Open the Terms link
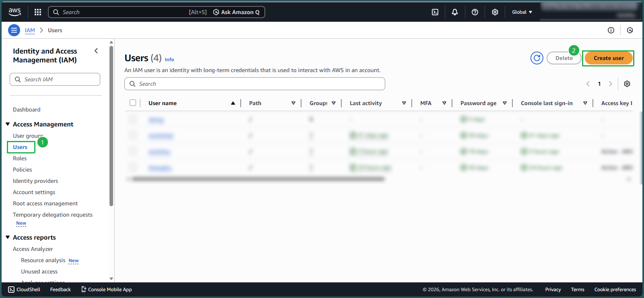The height and width of the screenshot is (298, 644). [x=578, y=290]
